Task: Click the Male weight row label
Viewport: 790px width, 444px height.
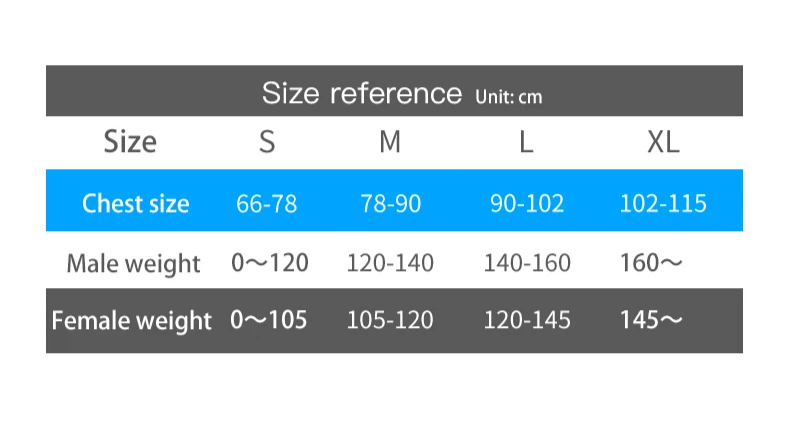Action: click(134, 264)
